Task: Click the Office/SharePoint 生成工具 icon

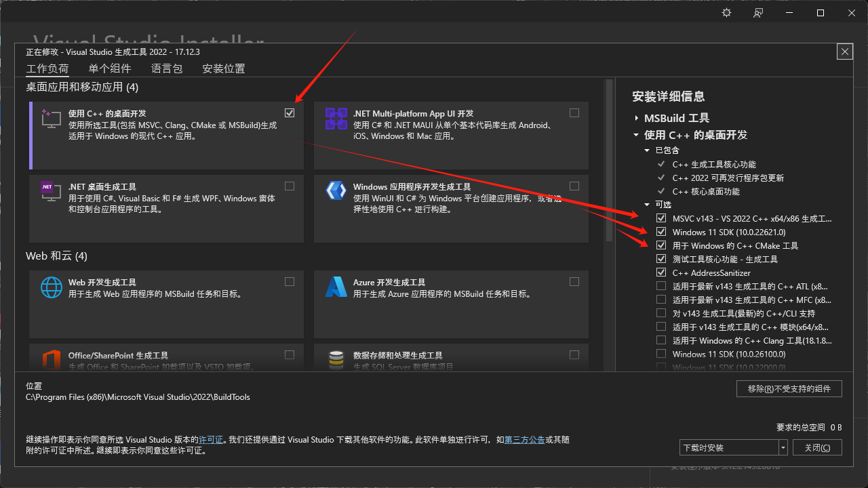Action: [52, 359]
